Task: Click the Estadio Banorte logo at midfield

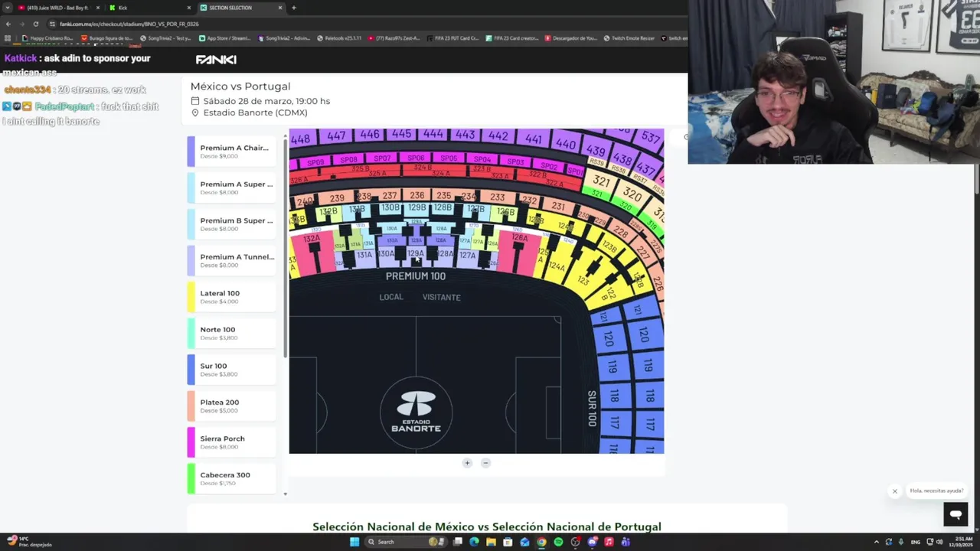Action: click(x=416, y=412)
